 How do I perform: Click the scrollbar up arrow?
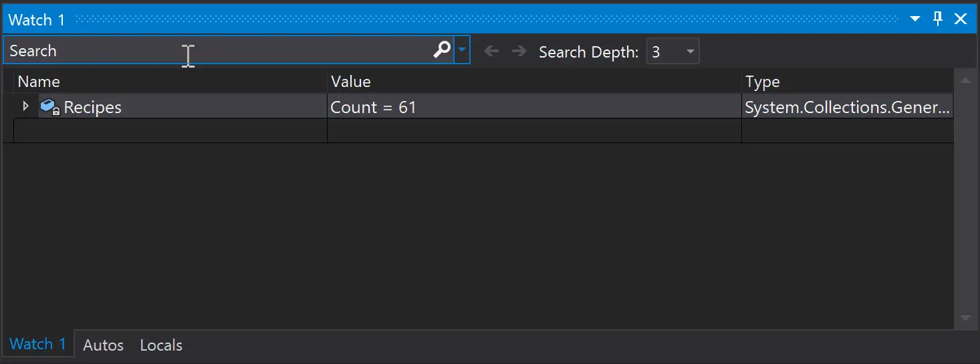click(965, 81)
